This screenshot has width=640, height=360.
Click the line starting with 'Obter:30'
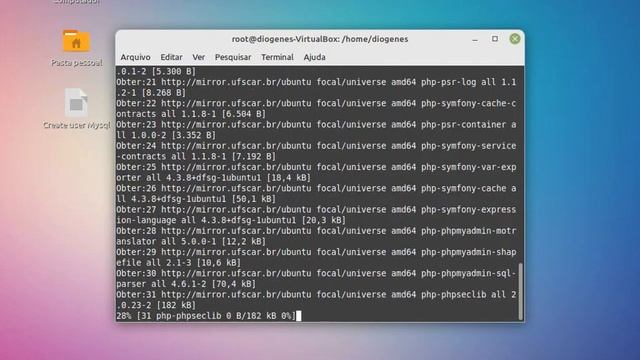click(316, 273)
